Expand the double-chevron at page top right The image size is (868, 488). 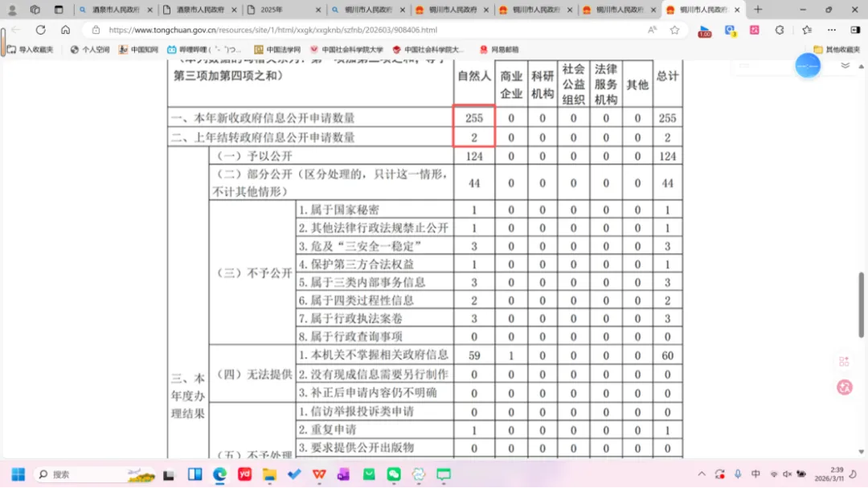tap(845, 65)
